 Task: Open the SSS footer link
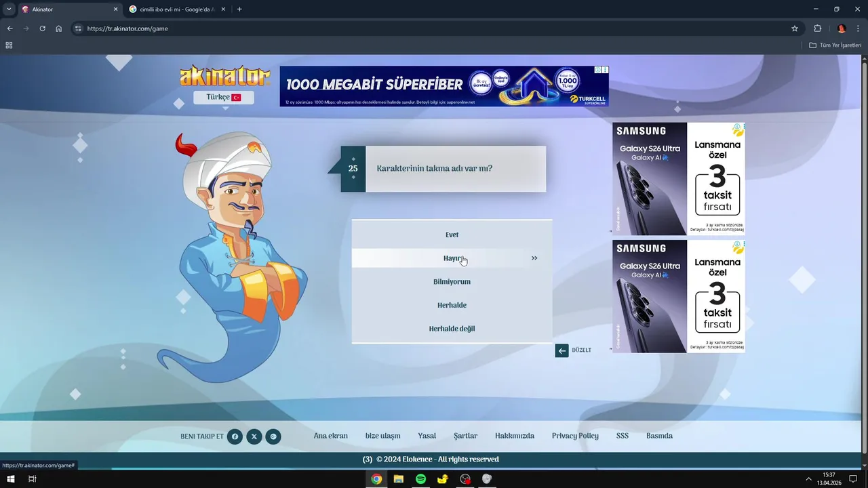623,436
